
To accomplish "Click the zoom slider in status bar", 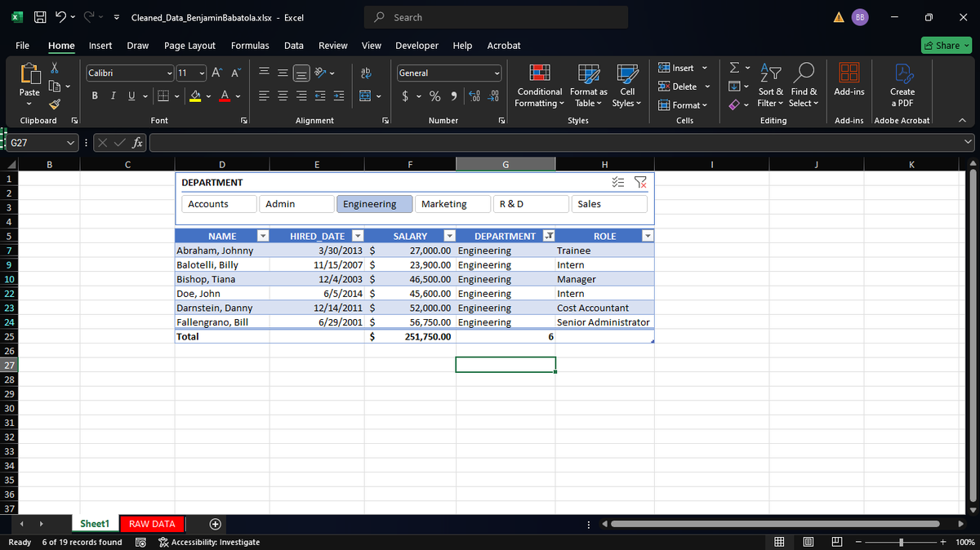I will tap(901, 542).
